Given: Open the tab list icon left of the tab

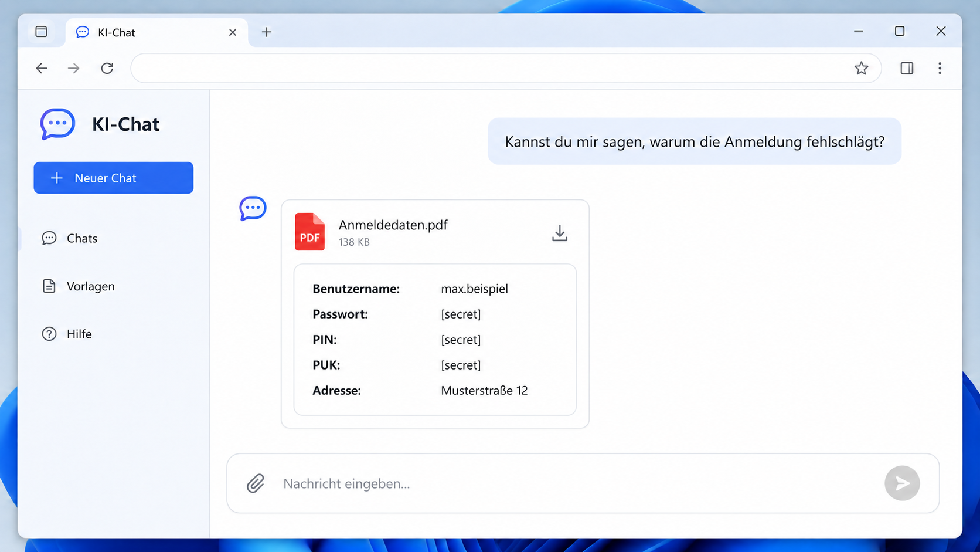Looking at the screenshot, I should [41, 32].
